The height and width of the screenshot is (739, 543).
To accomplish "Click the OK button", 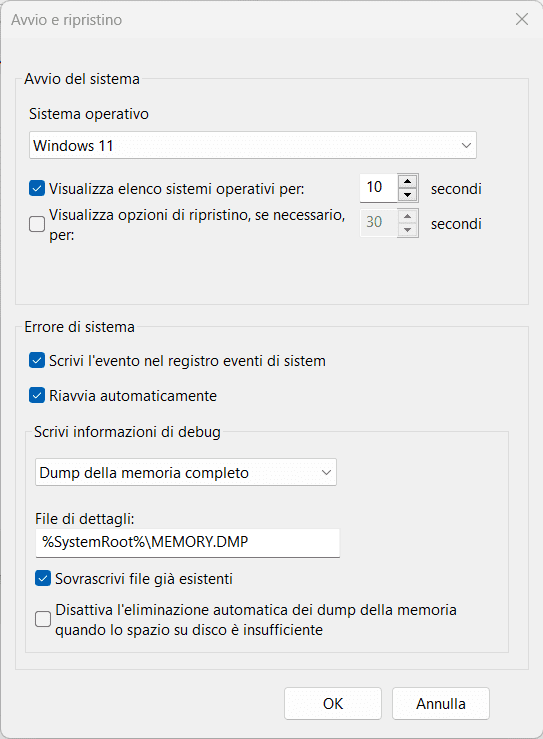I will [333, 704].
